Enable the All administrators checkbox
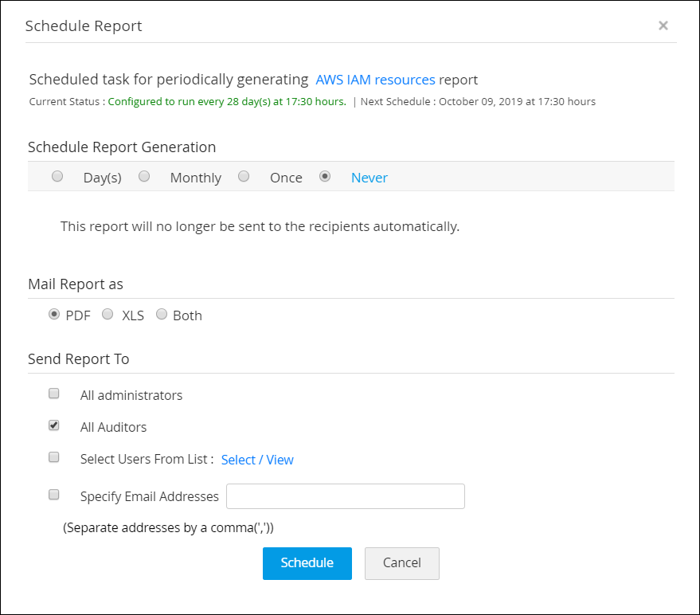 [x=54, y=394]
